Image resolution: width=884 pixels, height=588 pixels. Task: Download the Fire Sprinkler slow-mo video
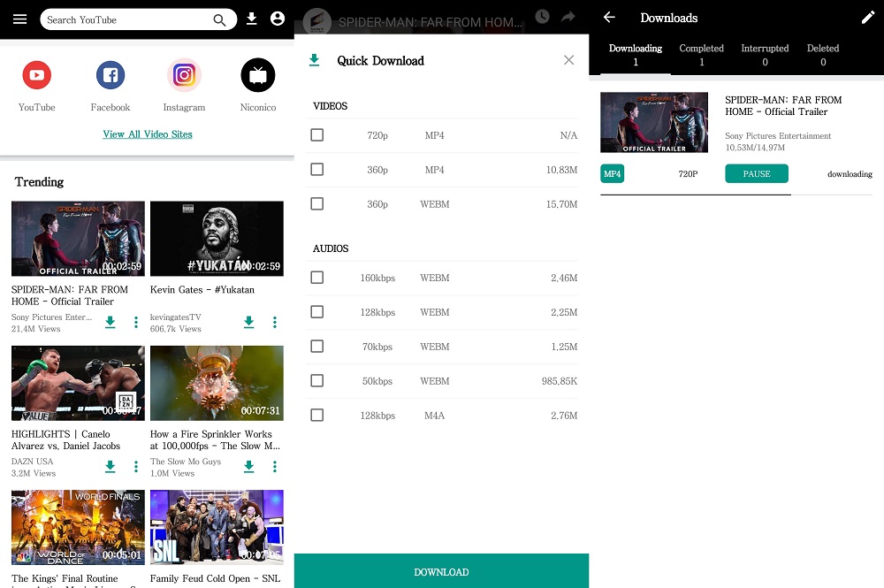[248, 466]
